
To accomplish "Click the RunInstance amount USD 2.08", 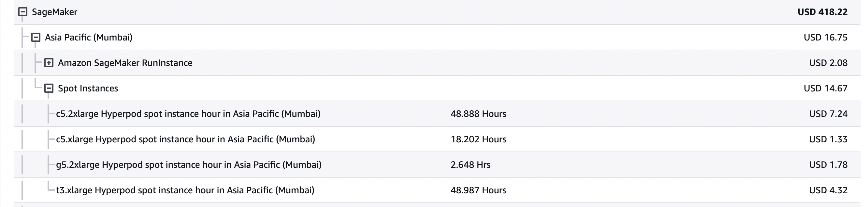I will click(x=828, y=63).
